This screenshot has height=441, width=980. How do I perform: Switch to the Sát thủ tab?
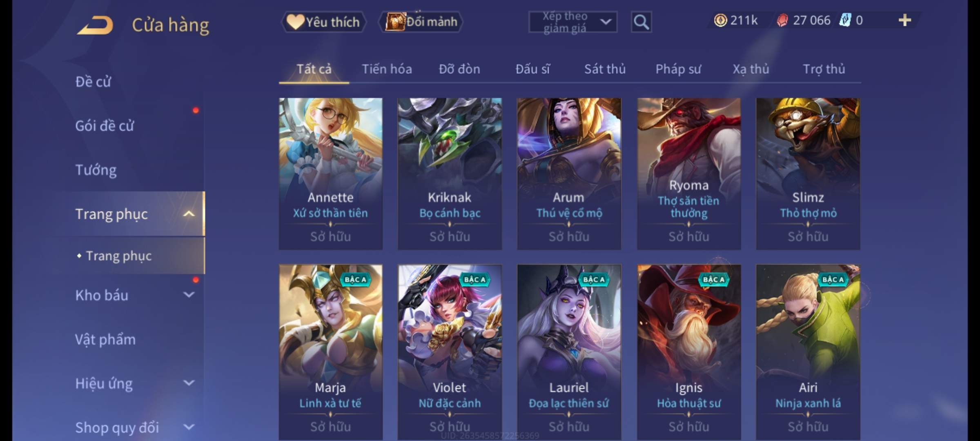(605, 69)
